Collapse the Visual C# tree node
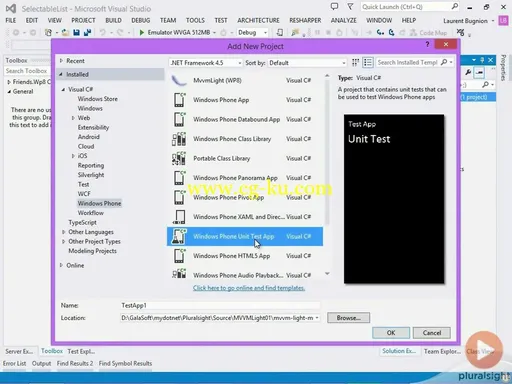This screenshot has height=384, width=512. pyautogui.click(x=63, y=89)
